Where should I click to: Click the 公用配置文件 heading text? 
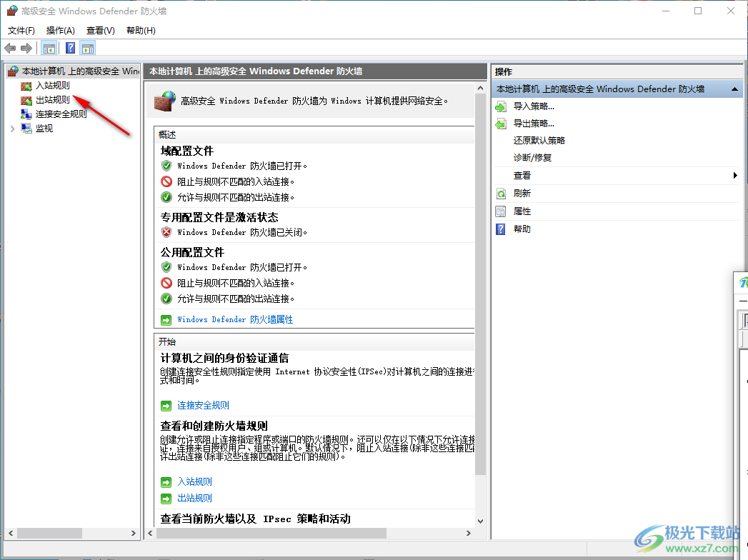point(192,252)
